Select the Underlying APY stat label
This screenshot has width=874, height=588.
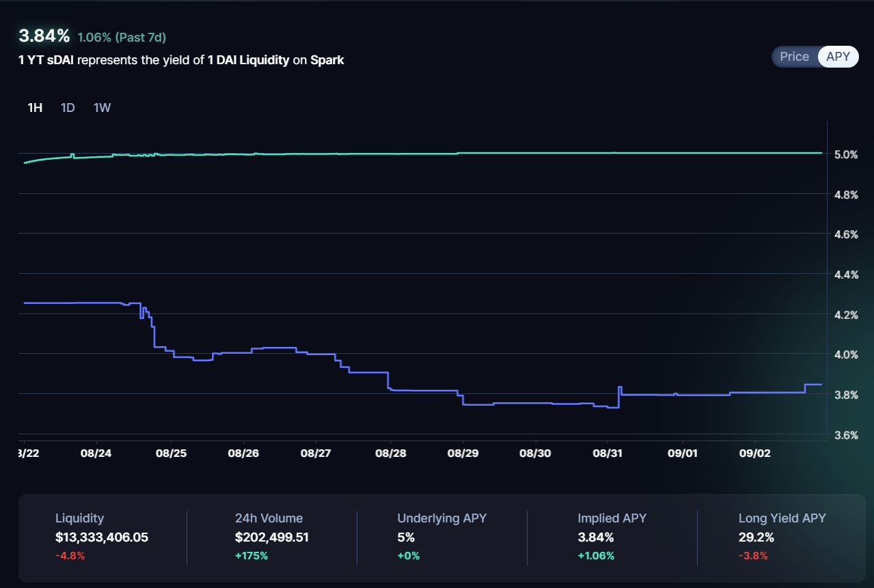point(442,518)
